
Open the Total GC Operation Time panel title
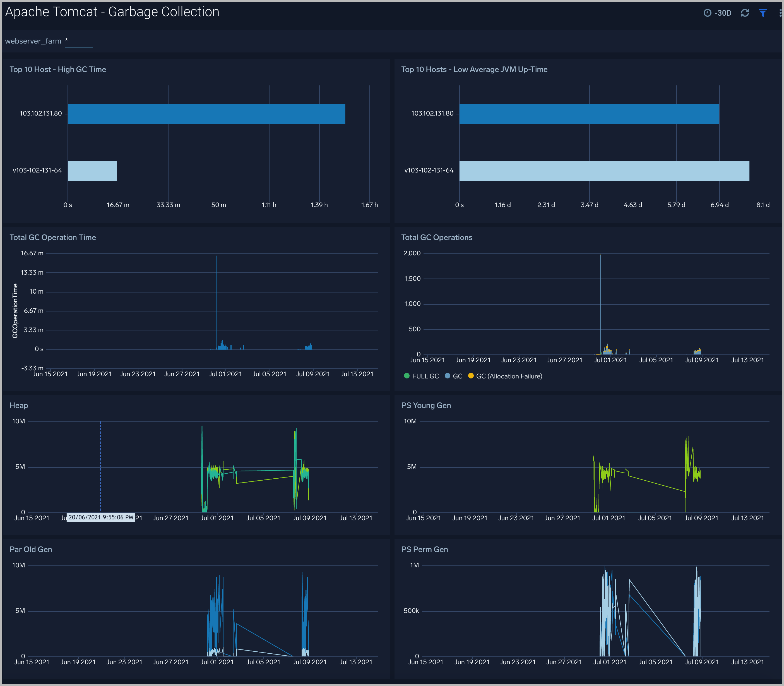(52, 237)
